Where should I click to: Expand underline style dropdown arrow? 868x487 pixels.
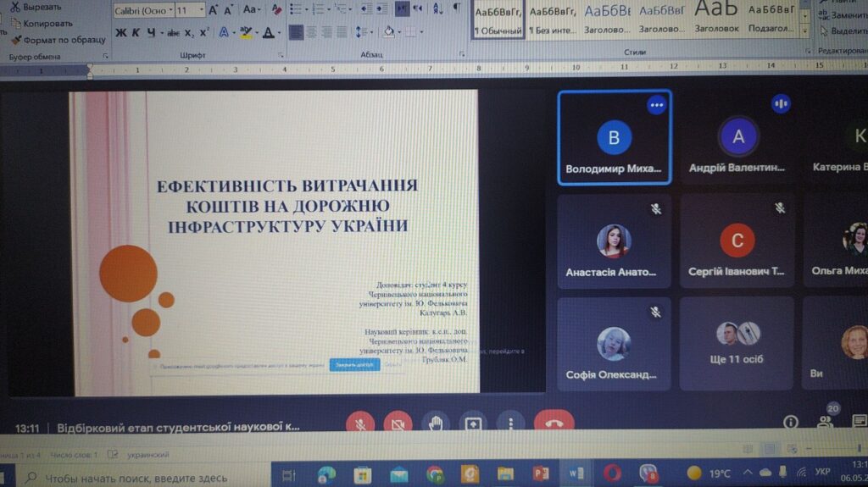(x=162, y=34)
